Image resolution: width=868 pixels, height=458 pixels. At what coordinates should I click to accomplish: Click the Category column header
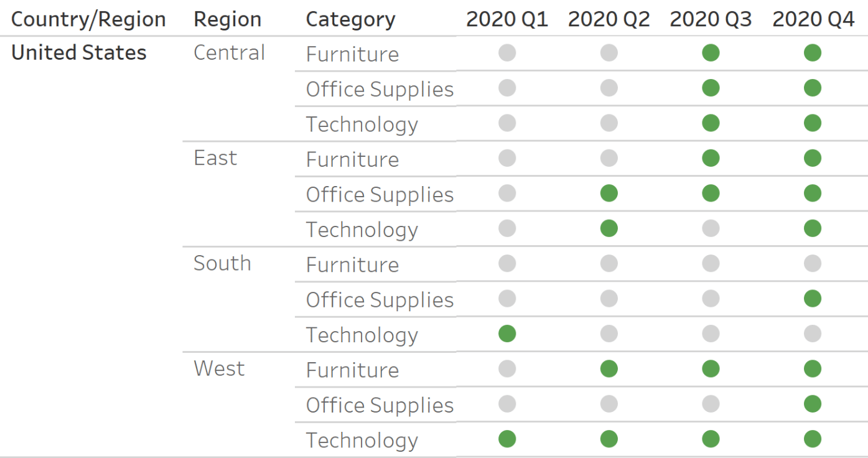coord(350,21)
